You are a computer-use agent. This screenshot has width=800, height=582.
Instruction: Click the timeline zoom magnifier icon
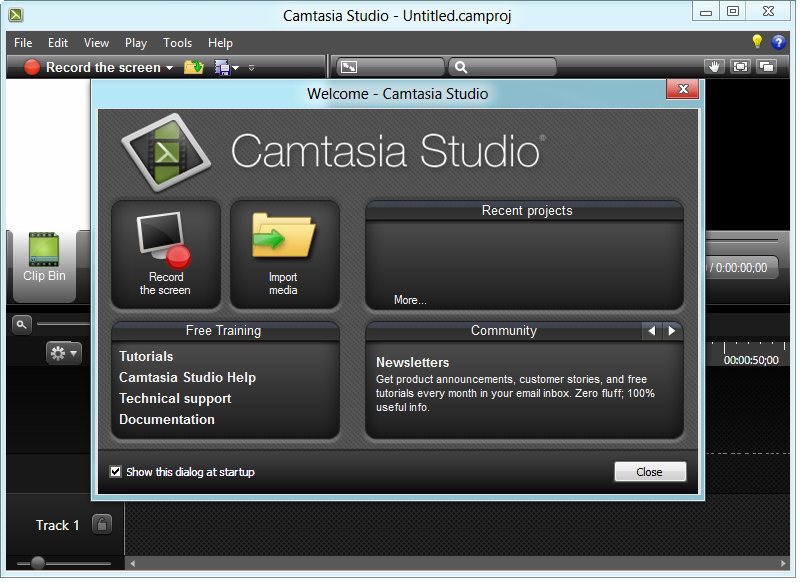tap(21, 324)
